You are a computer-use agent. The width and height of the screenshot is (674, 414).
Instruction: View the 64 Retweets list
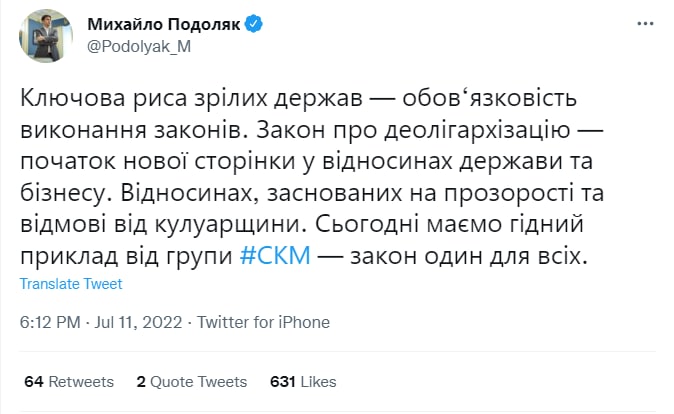coord(68,382)
